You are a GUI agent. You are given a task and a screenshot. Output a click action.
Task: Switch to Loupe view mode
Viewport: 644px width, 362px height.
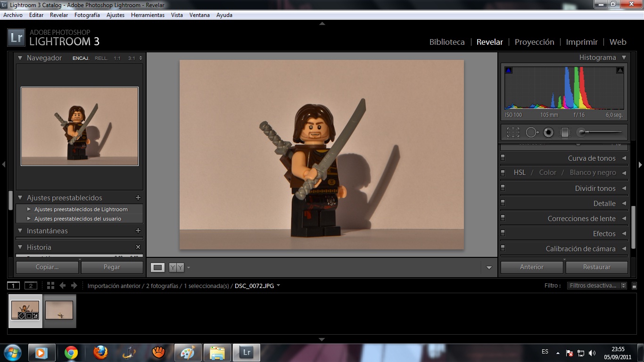click(158, 267)
